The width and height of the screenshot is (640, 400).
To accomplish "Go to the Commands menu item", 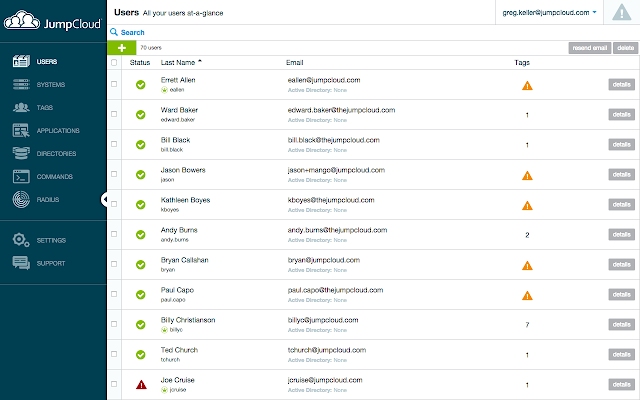I will (x=55, y=176).
